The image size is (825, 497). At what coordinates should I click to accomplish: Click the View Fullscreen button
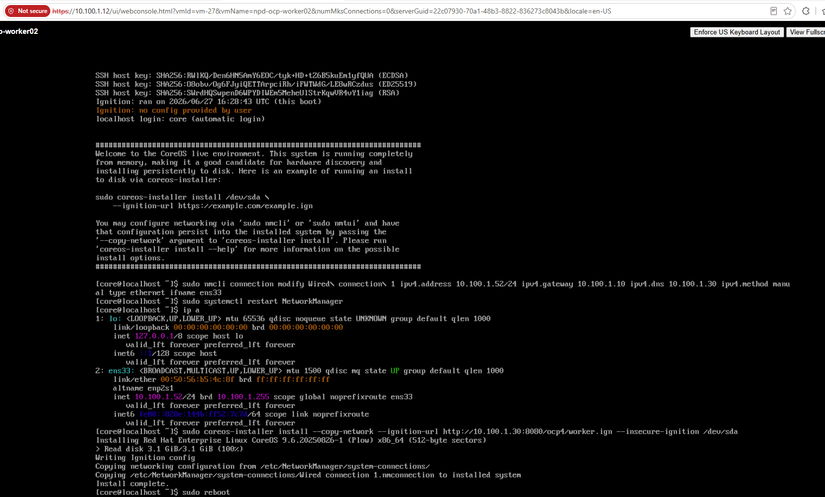coord(806,32)
